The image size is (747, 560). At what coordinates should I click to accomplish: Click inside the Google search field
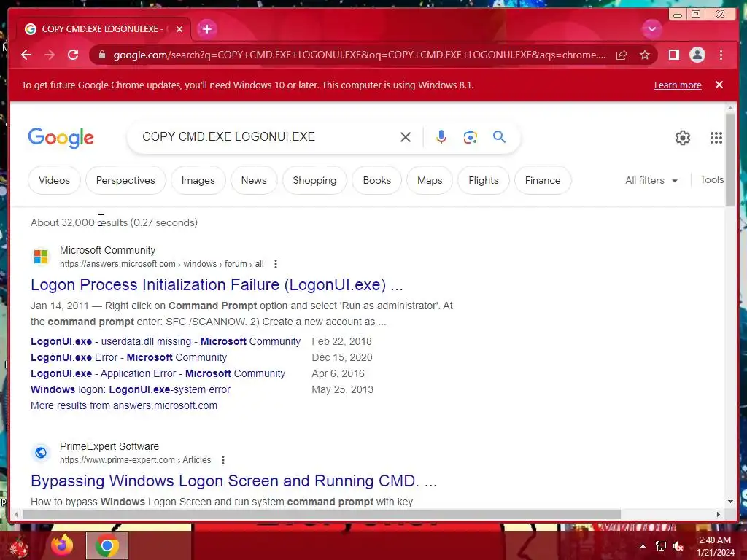(267, 136)
